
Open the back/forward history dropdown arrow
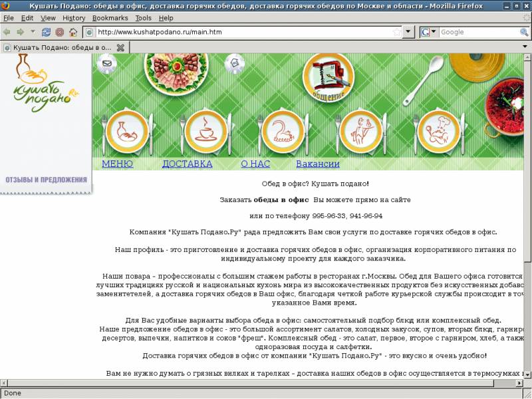tap(33, 32)
